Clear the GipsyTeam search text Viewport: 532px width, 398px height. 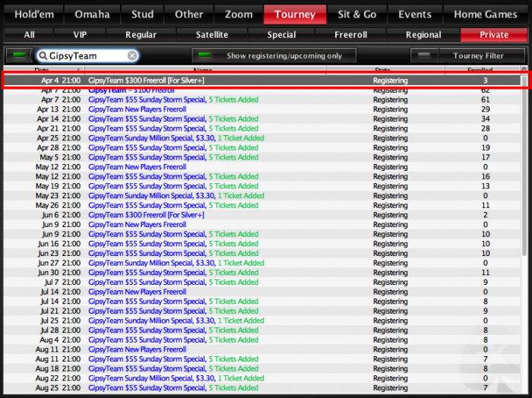[x=132, y=55]
